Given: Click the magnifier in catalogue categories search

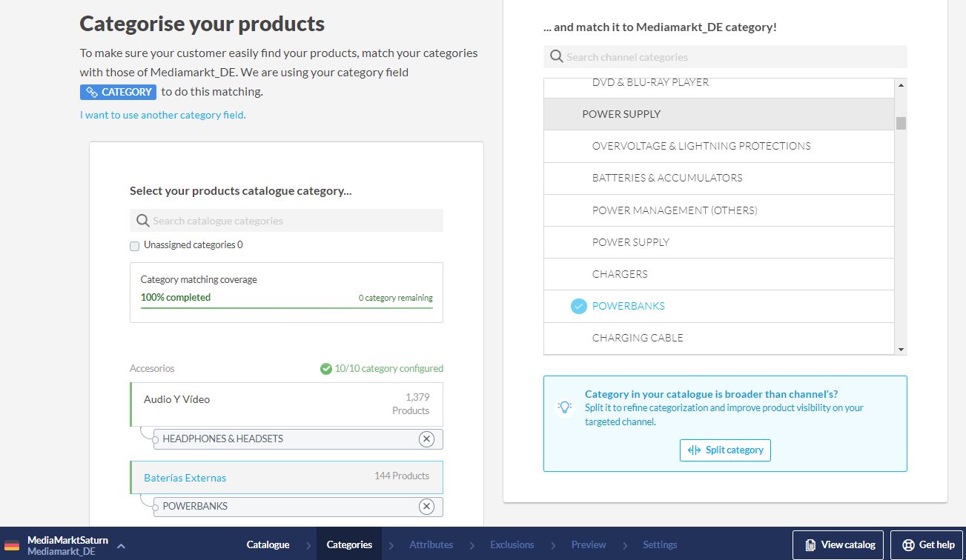Looking at the screenshot, I should (x=143, y=221).
